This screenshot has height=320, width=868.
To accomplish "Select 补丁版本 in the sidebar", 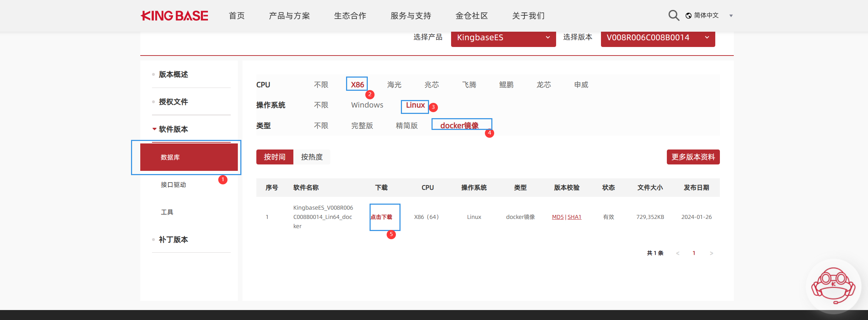I will [173, 240].
